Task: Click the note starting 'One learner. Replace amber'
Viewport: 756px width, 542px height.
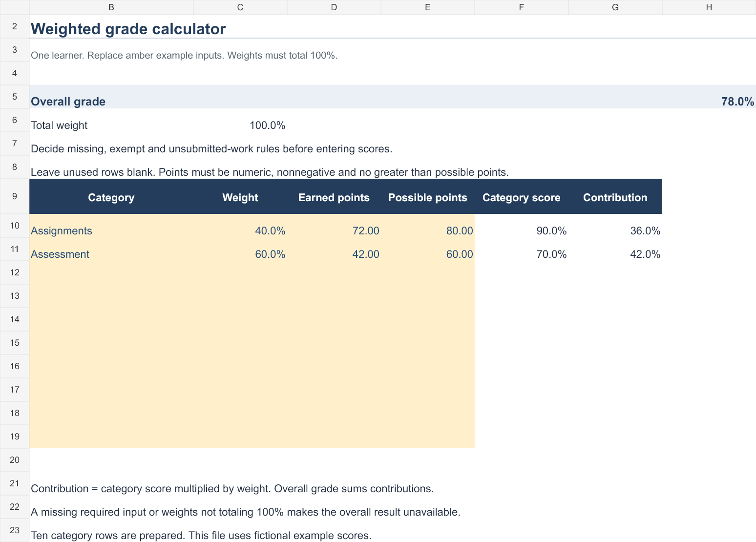Action: [184, 55]
